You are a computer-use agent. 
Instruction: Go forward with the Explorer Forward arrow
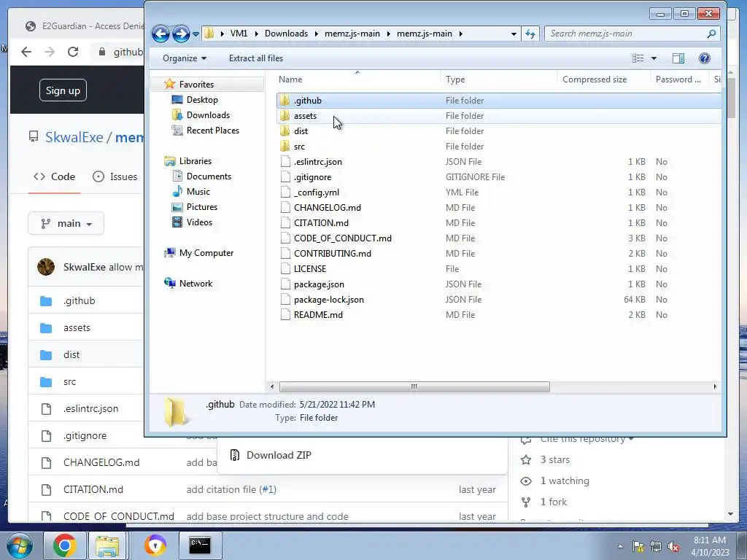point(181,34)
